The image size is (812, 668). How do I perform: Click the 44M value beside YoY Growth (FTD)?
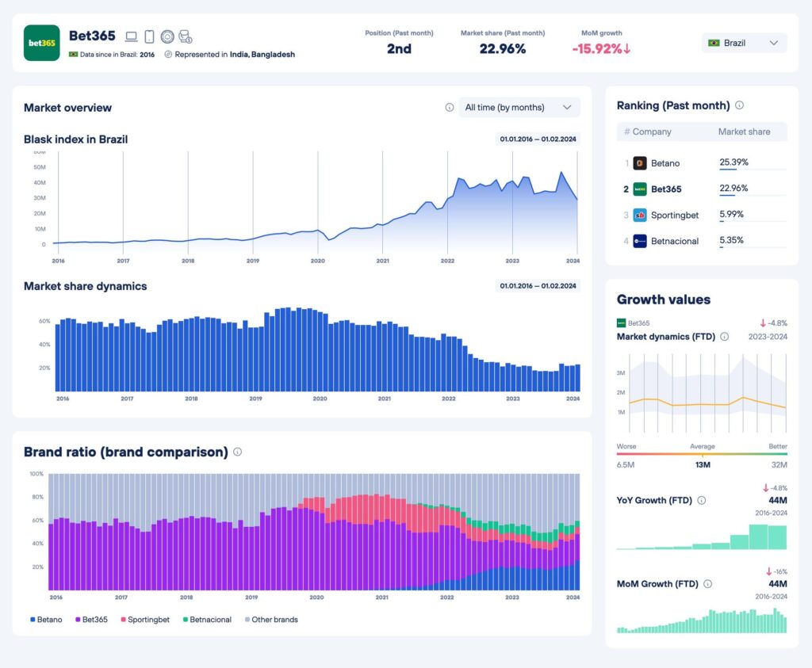click(778, 500)
